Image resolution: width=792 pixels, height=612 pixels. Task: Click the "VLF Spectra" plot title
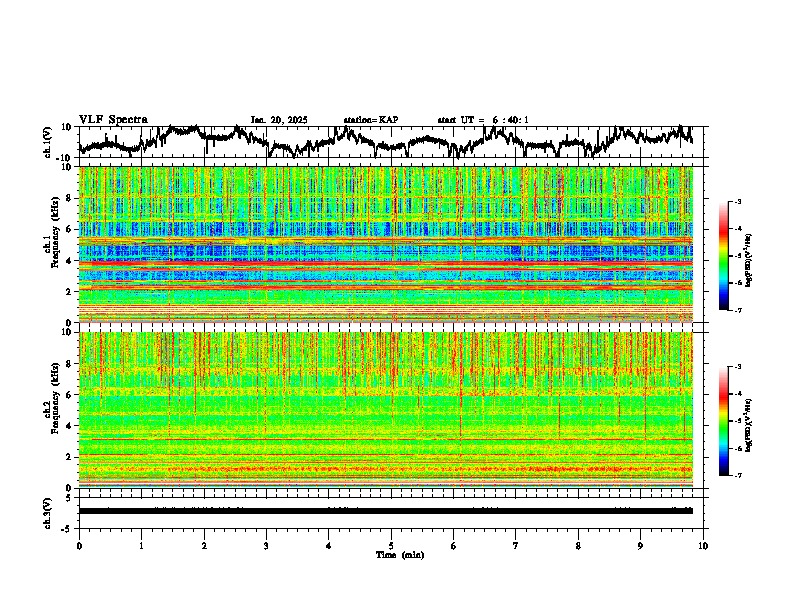click(x=113, y=120)
